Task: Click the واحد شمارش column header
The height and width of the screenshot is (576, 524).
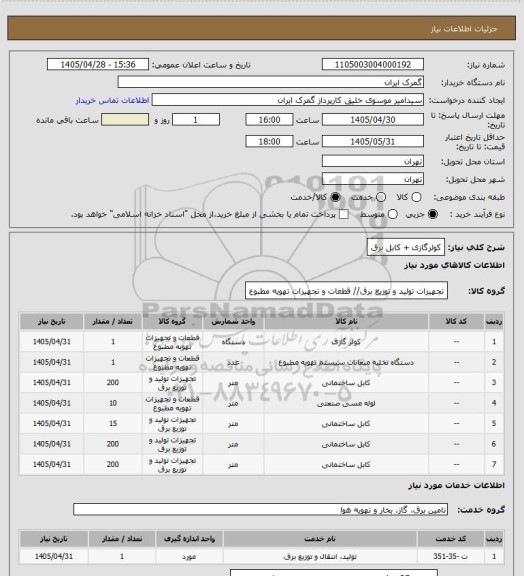Action: coord(233,321)
